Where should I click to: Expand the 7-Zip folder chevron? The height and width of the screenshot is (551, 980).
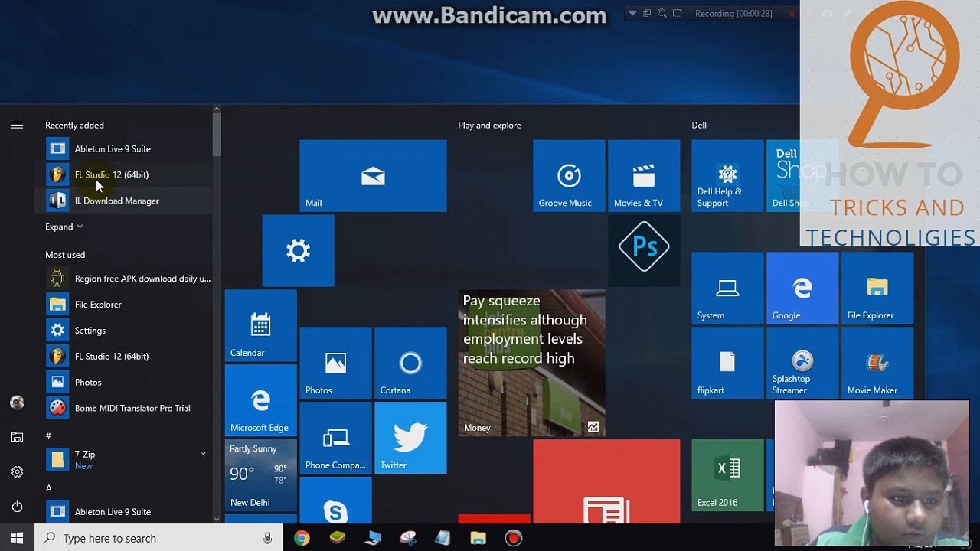pyautogui.click(x=203, y=453)
